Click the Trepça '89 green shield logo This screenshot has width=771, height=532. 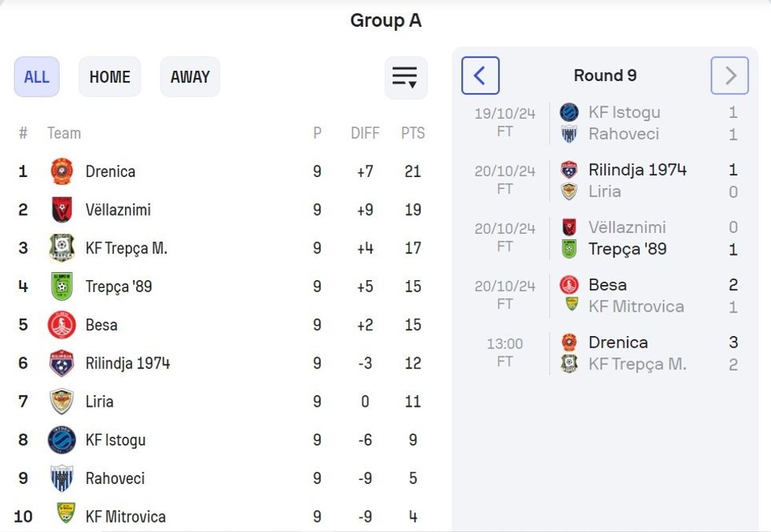[x=61, y=286]
